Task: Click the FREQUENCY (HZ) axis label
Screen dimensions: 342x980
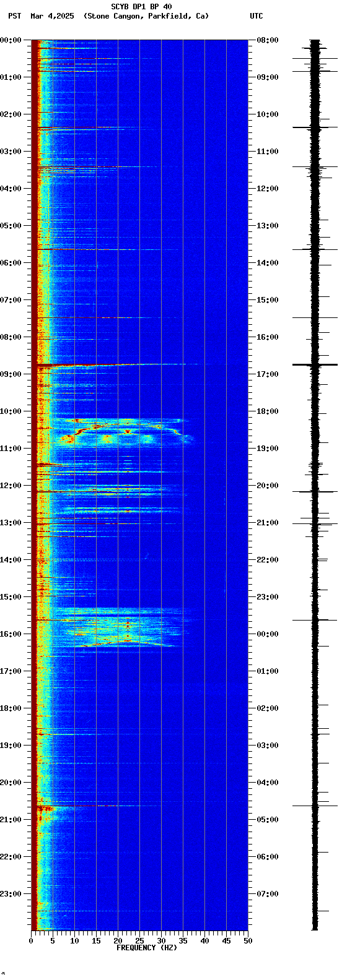Action: [147, 948]
